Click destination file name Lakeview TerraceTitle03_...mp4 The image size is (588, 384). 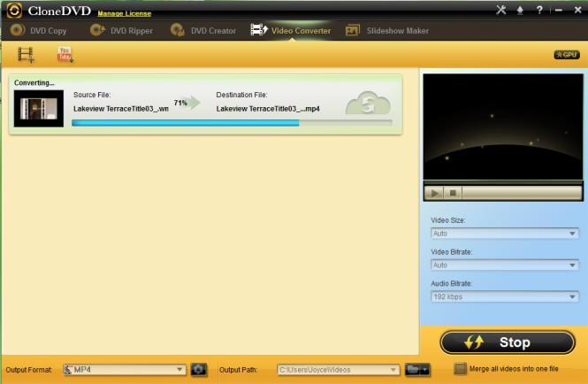268,109
